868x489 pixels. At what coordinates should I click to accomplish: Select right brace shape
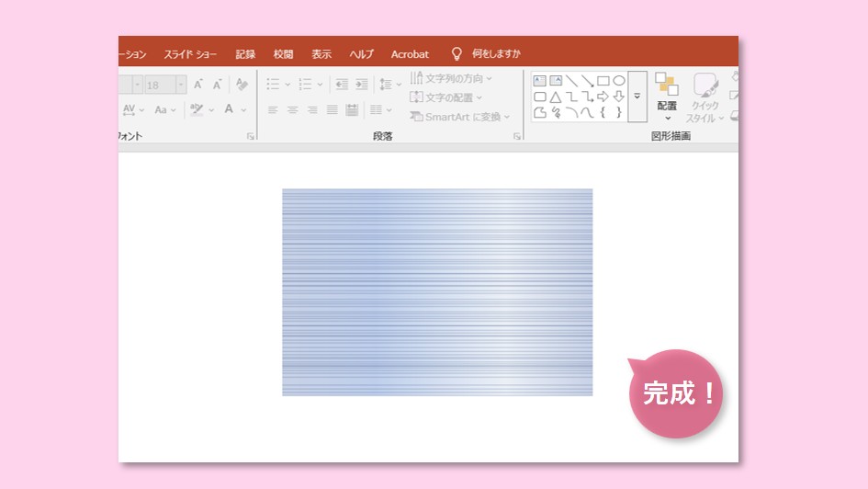[619, 113]
